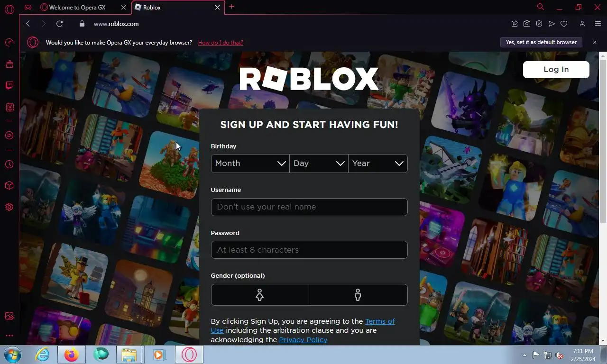Click the ROBLOX logo

309,79
